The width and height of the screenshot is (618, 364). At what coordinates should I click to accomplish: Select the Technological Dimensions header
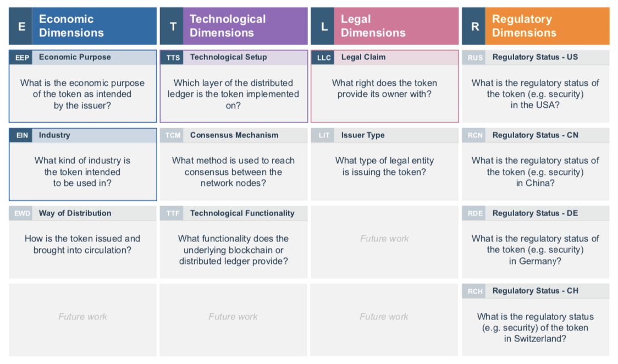(x=234, y=26)
